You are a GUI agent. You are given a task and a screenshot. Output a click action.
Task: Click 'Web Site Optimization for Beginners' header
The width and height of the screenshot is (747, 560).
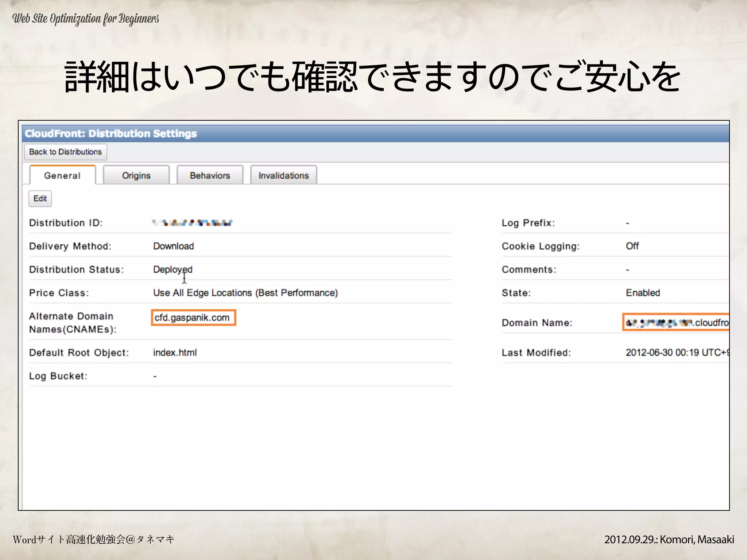[86, 18]
